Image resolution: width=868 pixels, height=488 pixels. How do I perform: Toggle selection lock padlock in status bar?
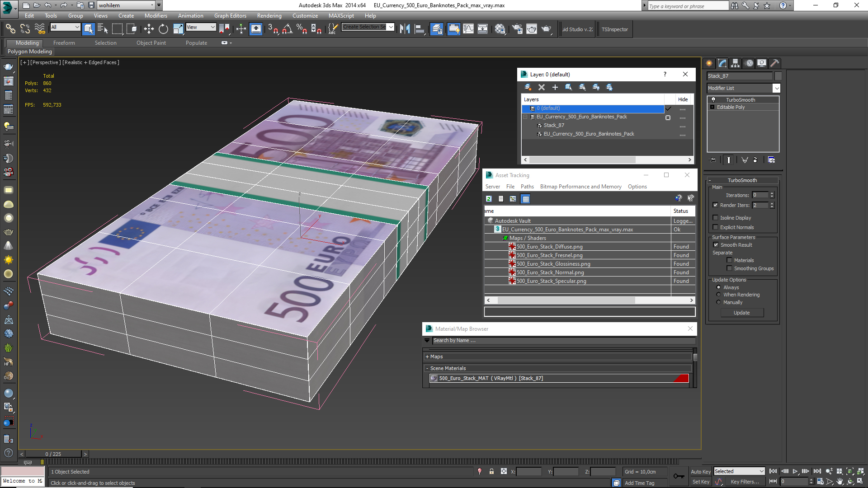(491, 471)
